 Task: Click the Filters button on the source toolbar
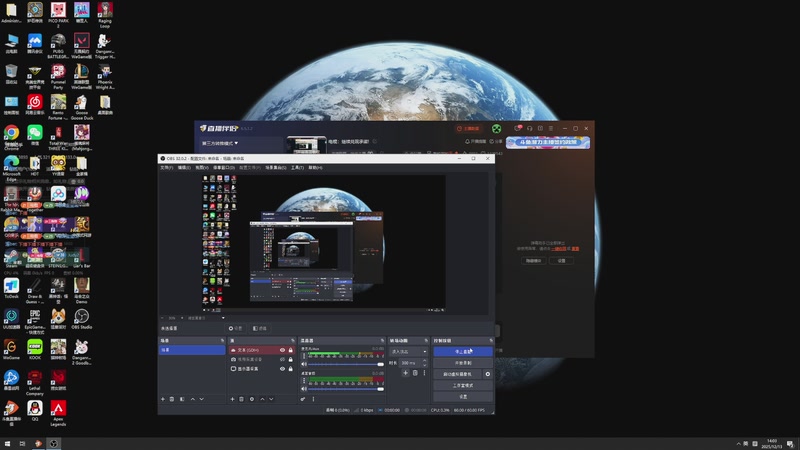(260, 329)
